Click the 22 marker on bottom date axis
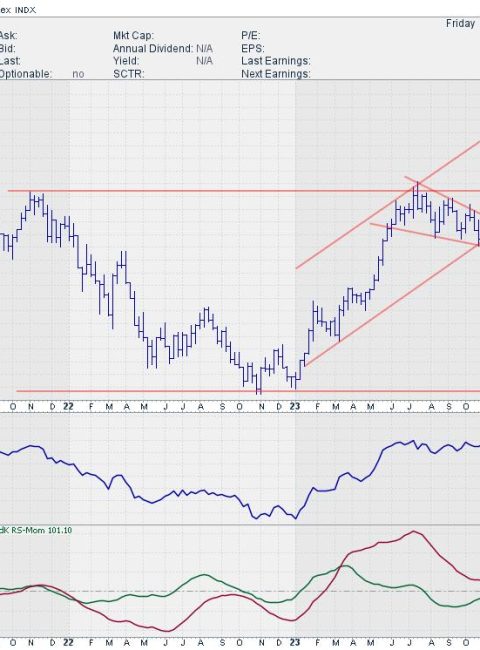 (x=68, y=643)
